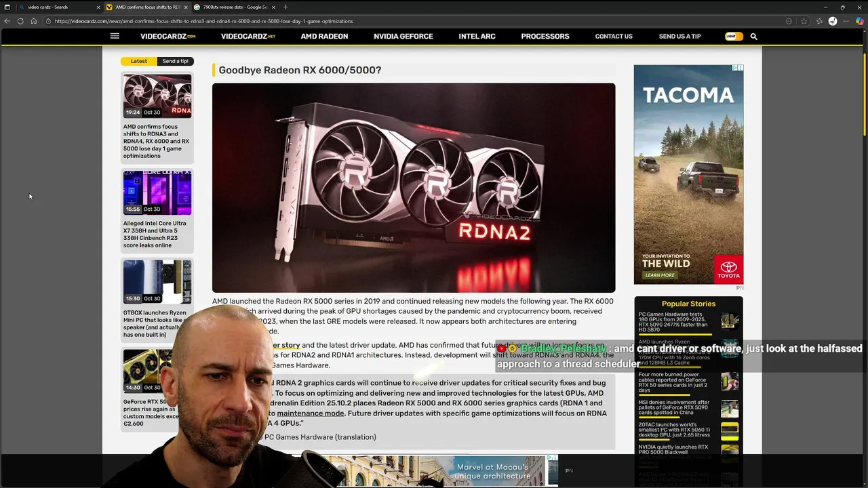The height and width of the screenshot is (488, 868).
Task: Close the 'video cardz - Search' tab
Action: 98,7
